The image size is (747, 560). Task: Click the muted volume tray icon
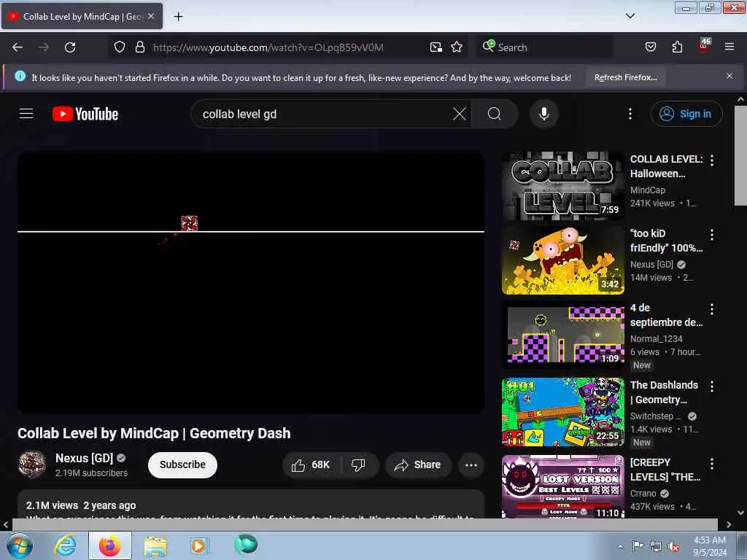(673, 546)
